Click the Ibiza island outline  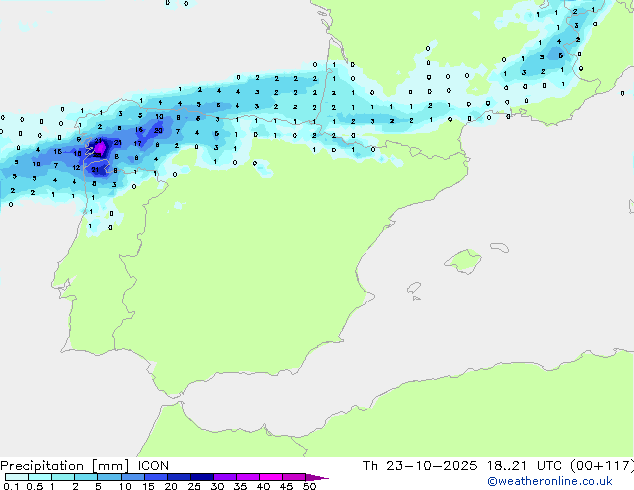pos(414,288)
